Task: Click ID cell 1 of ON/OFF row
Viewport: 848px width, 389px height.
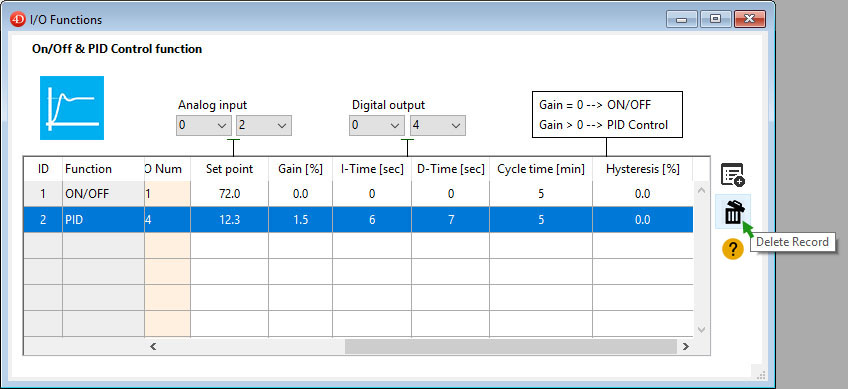Action: click(x=43, y=194)
